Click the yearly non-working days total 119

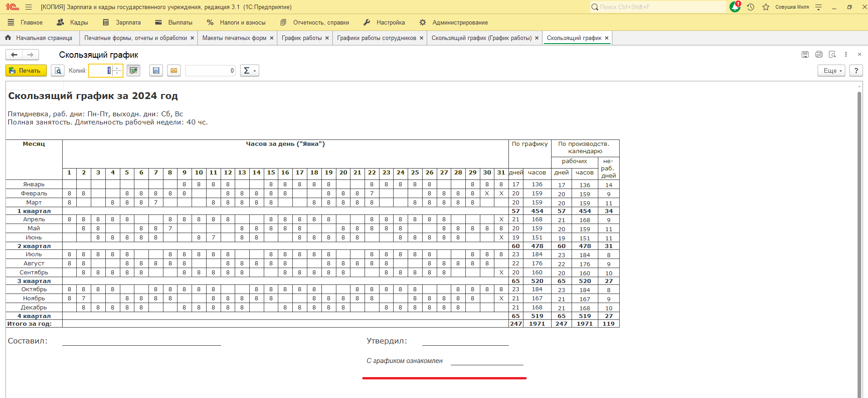pos(609,324)
